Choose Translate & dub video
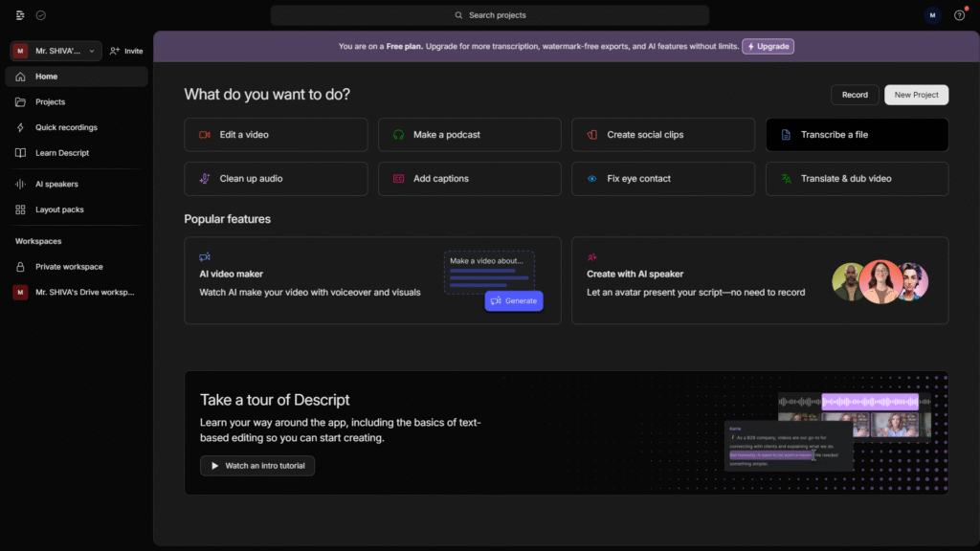980x551 pixels. point(857,179)
